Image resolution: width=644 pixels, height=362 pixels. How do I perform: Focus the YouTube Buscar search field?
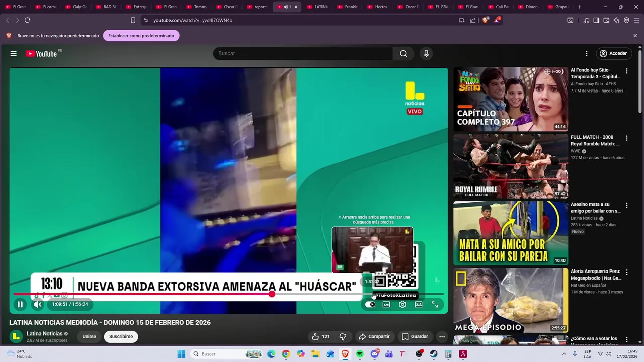click(x=303, y=53)
